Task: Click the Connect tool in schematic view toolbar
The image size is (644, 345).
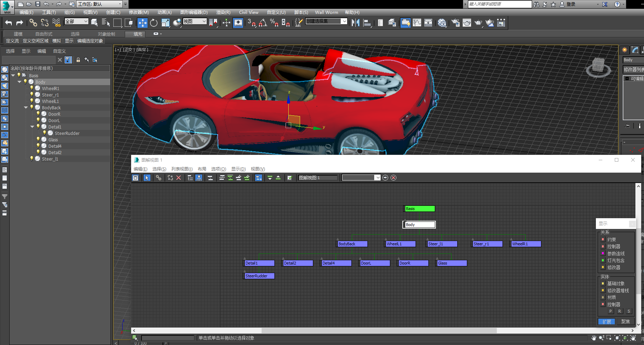Action: click(x=159, y=178)
